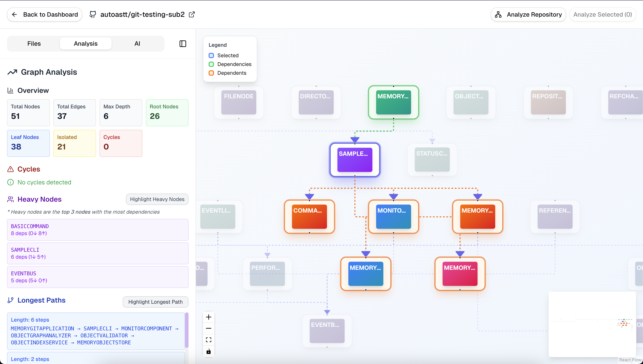The height and width of the screenshot is (364, 643).
Task: Click the fit view icon
Action: (208, 340)
